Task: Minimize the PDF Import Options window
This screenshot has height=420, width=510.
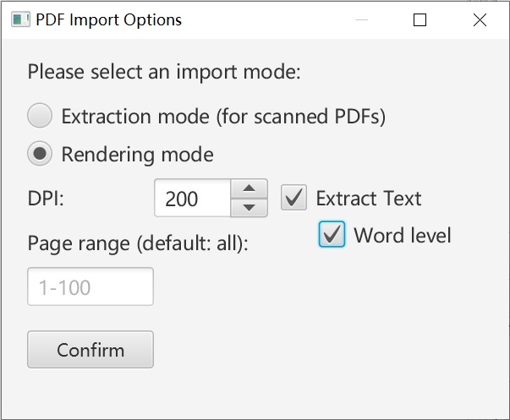Action: tap(361, 20)
